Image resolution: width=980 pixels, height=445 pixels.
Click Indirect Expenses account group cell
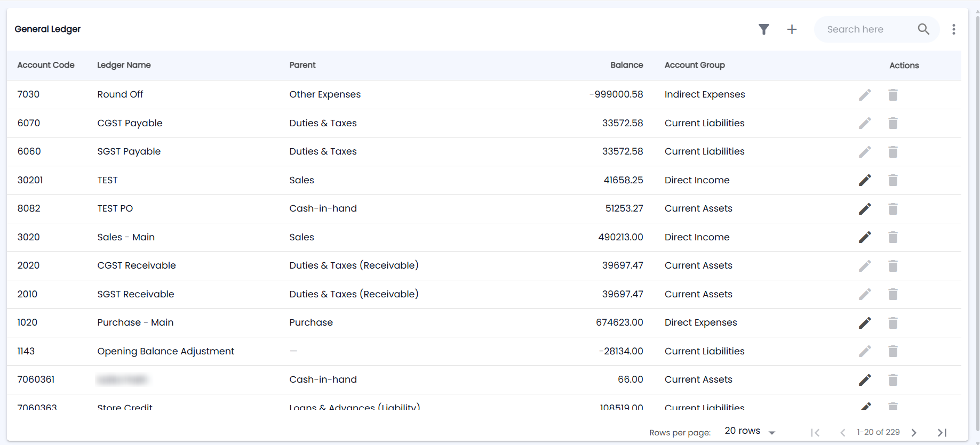coord(705,94)
